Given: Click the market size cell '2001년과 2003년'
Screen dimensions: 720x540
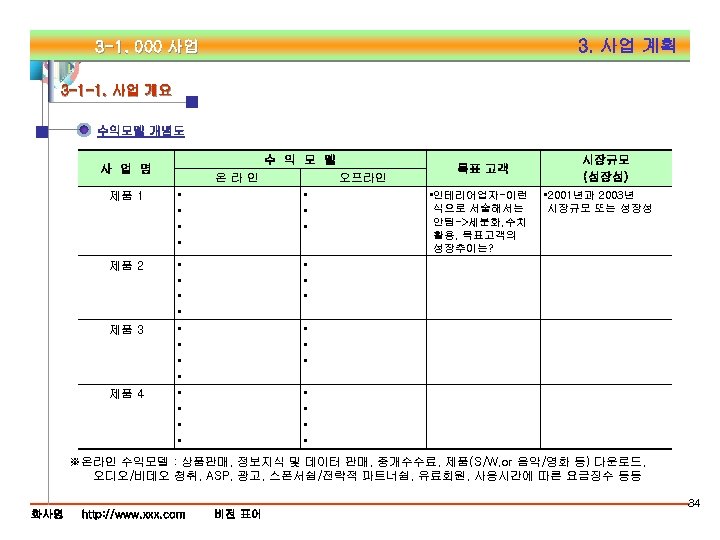Looking at the screenshot, I should point(597,202).
